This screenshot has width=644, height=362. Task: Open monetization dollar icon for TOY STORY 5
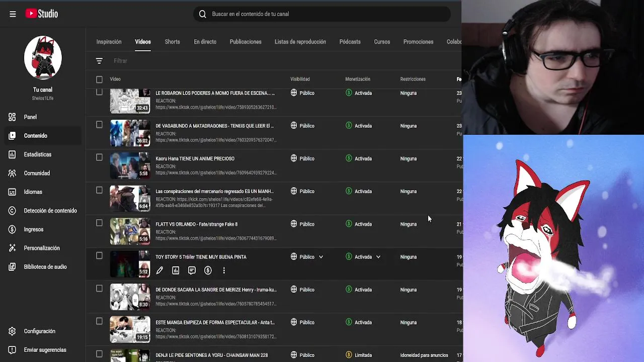coord(208,270)
